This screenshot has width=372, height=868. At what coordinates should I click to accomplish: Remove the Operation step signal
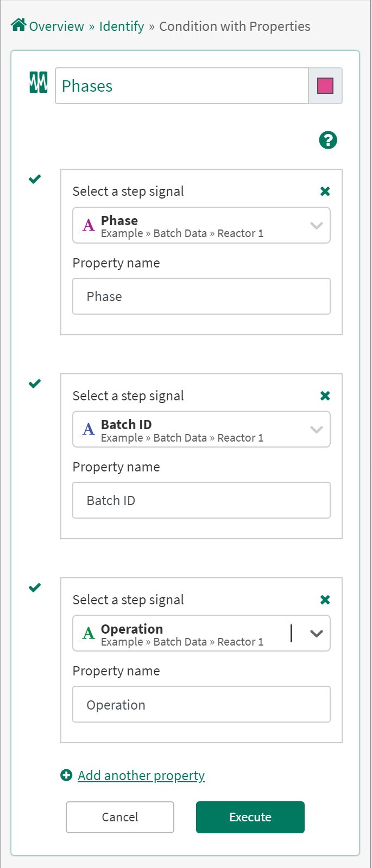coord(325,599)
